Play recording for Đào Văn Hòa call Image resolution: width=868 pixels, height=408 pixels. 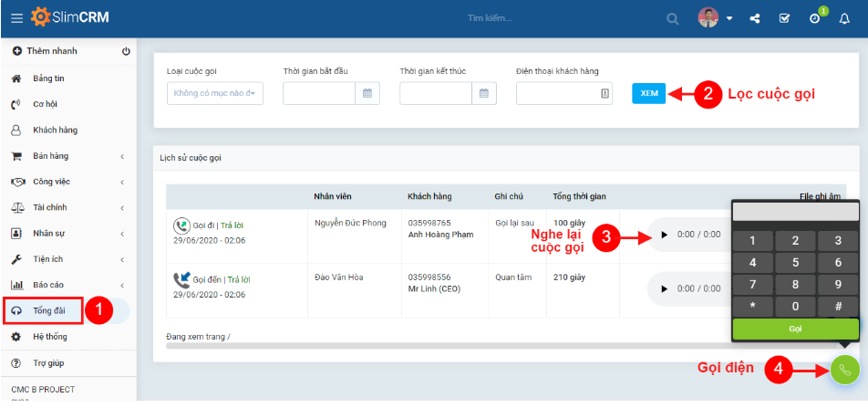click(x=665, y=288)
